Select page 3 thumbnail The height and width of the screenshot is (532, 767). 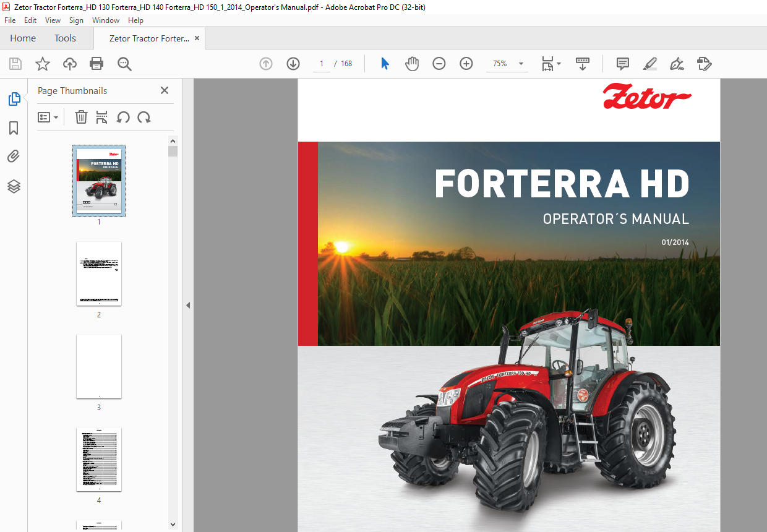pos(99,366)
